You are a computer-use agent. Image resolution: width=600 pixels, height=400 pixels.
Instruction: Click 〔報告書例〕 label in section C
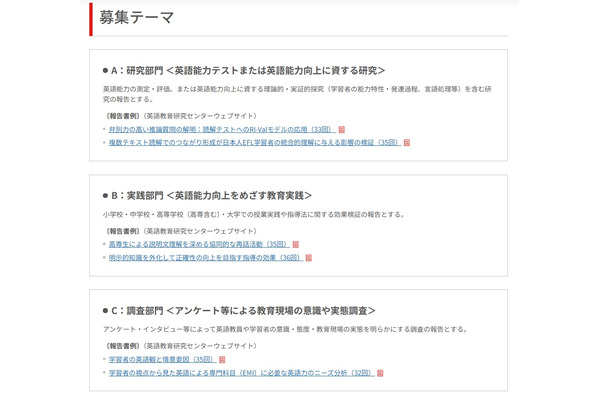click(122, 346)
